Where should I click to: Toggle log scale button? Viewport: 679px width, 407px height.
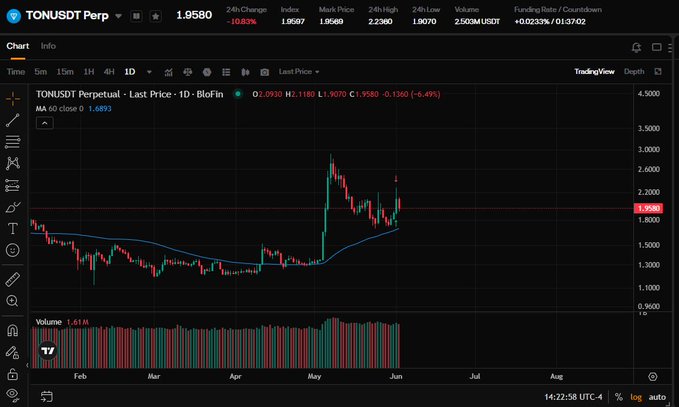click(636, 397)
